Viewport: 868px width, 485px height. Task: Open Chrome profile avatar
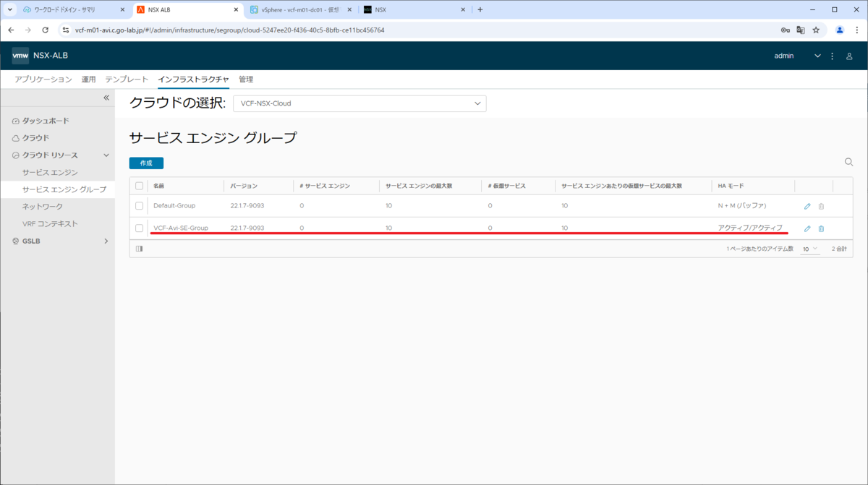[x=840, y=30]
